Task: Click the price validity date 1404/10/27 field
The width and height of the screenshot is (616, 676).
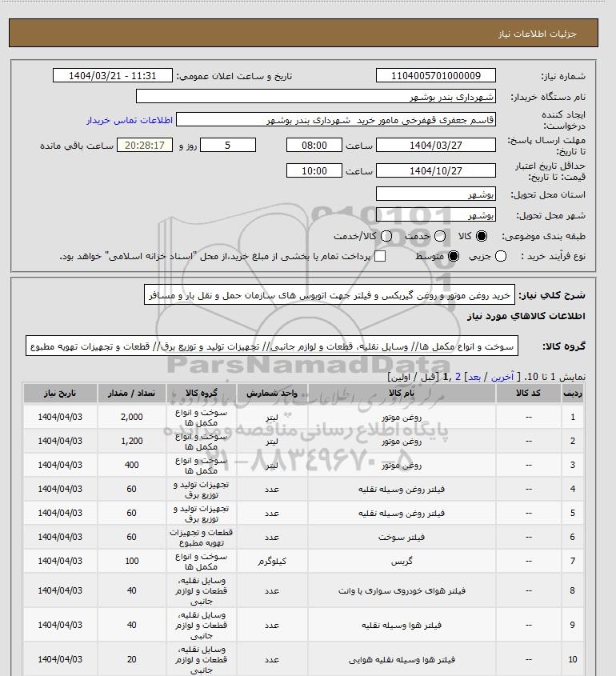Action: pos(436,170)
